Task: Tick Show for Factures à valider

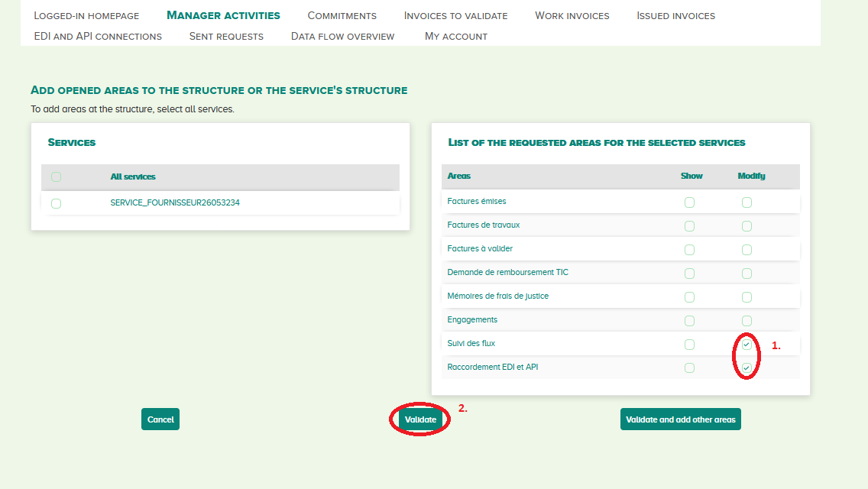Action: click(689, 250)
